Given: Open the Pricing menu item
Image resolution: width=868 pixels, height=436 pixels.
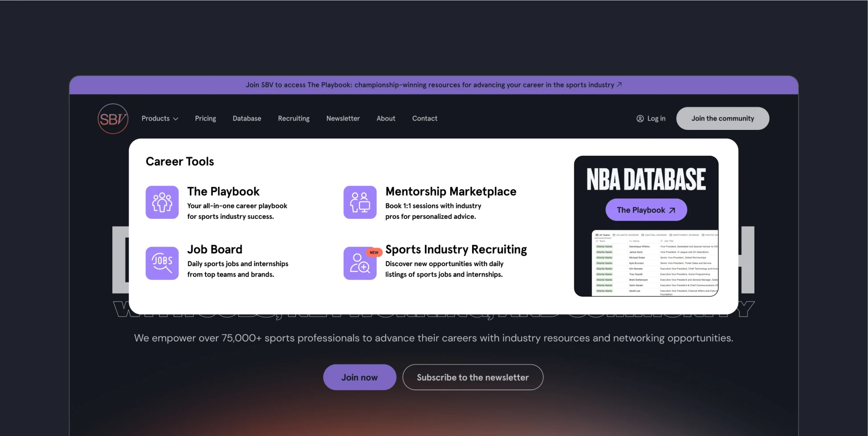Looking at the screenshot, I should pos(205,119).
